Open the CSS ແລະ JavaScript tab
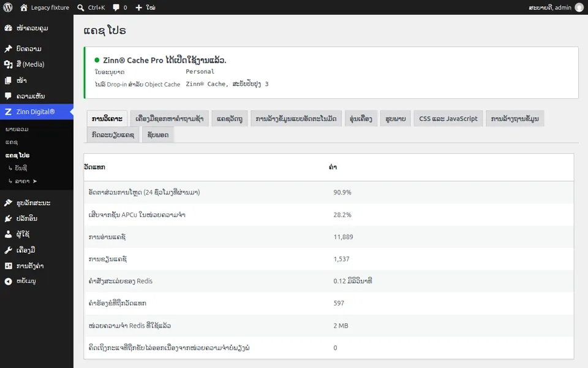This screenshot has width=588, height=368. click(448, 118)
